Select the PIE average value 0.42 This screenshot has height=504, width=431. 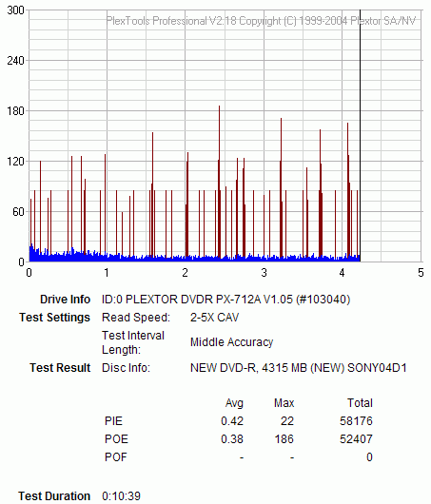click(232, 421)
